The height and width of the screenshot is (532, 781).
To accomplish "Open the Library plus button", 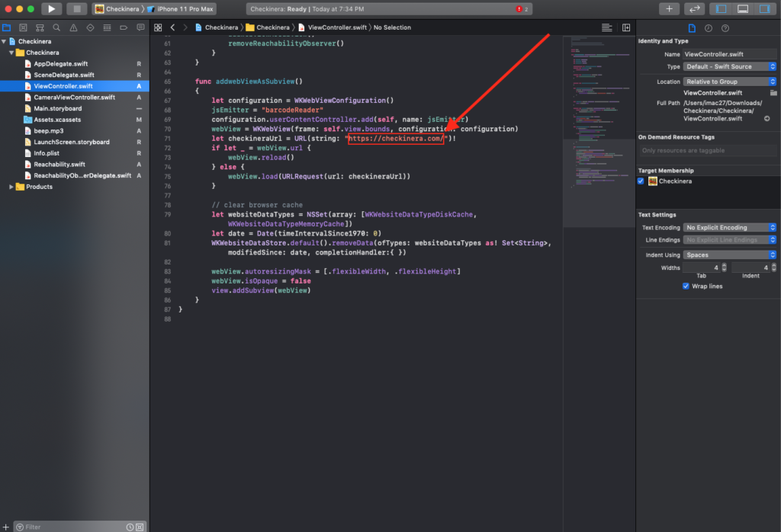I will coord(669,9).
